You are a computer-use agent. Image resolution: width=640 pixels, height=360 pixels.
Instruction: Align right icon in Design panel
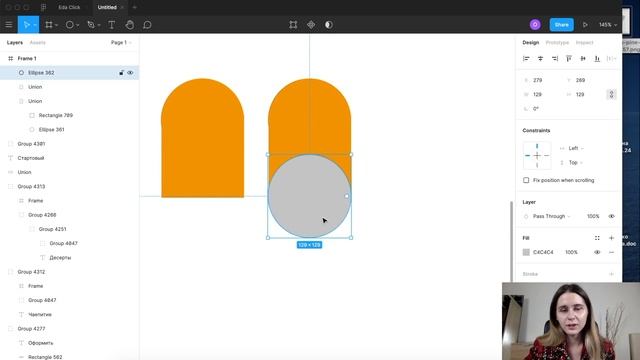[x=555, y=59]
